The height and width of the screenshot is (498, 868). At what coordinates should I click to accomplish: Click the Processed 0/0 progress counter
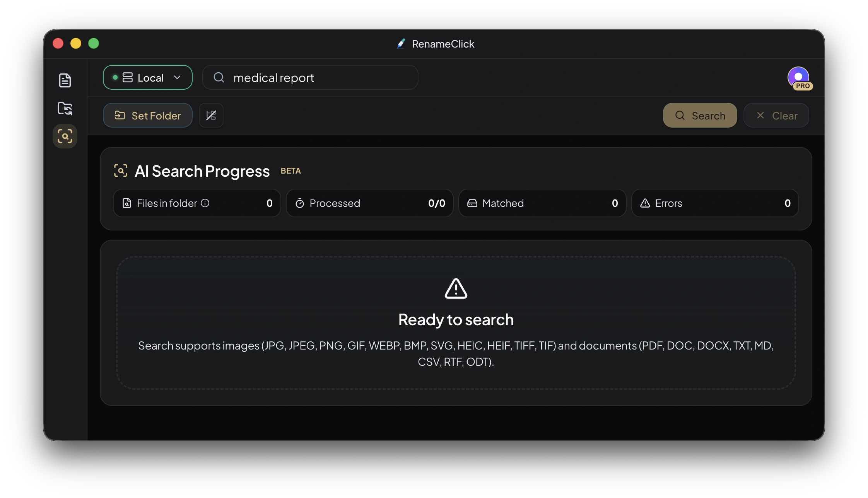(436, 203)
